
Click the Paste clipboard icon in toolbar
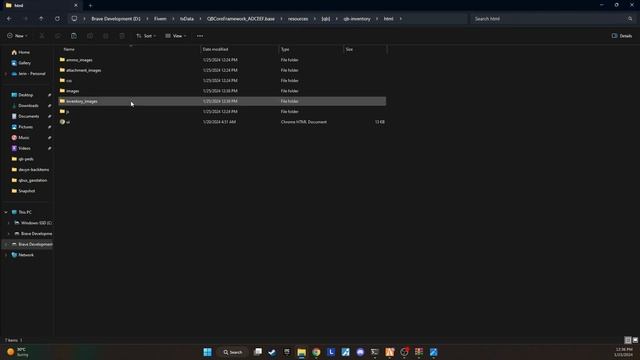pyautogui.click(x=74, y=36)
